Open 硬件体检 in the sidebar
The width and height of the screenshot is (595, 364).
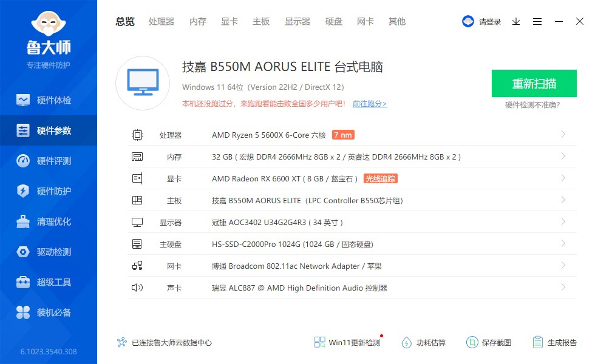pos(49,100)
